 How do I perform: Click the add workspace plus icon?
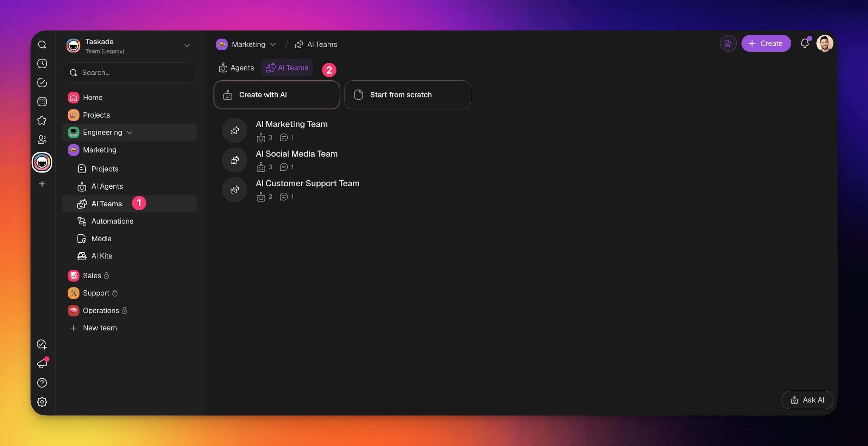click(42, 184)
